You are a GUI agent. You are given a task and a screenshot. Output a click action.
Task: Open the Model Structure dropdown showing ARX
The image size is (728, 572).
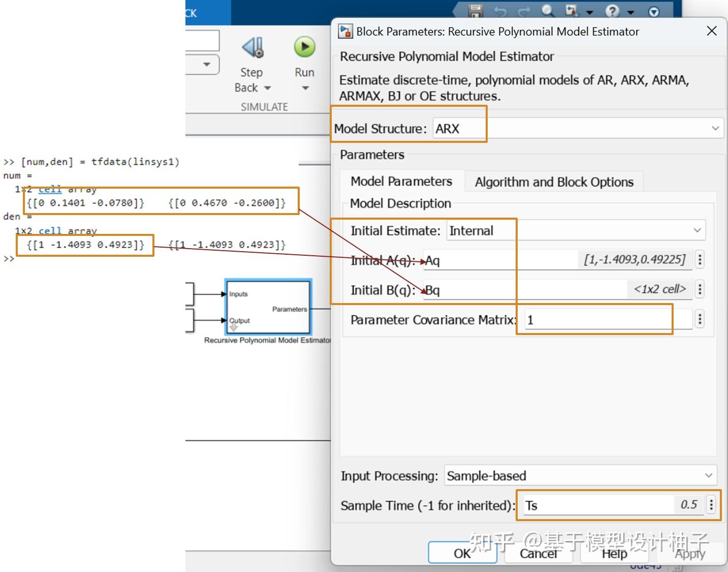point(716,128)
